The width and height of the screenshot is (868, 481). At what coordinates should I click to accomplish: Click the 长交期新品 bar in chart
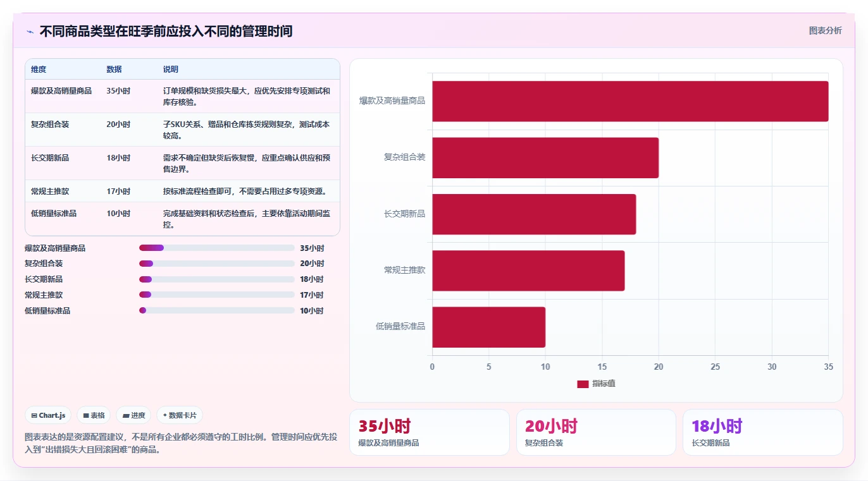tap(534, 214)
